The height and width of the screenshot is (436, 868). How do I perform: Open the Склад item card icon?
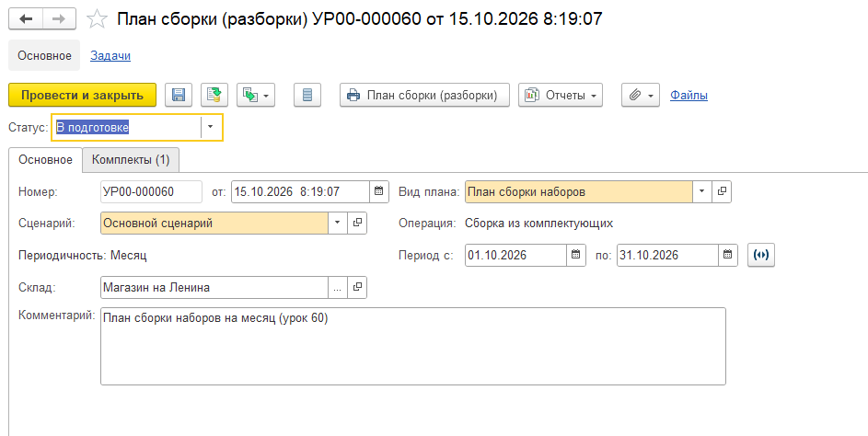click(x=357, y=287)
